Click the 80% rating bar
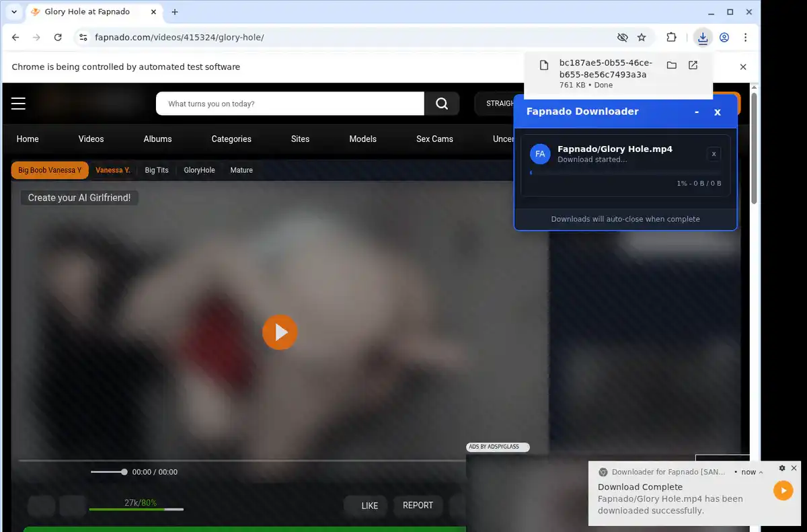The height and width of the screenshot is (532, 807). tap(136, 509)
